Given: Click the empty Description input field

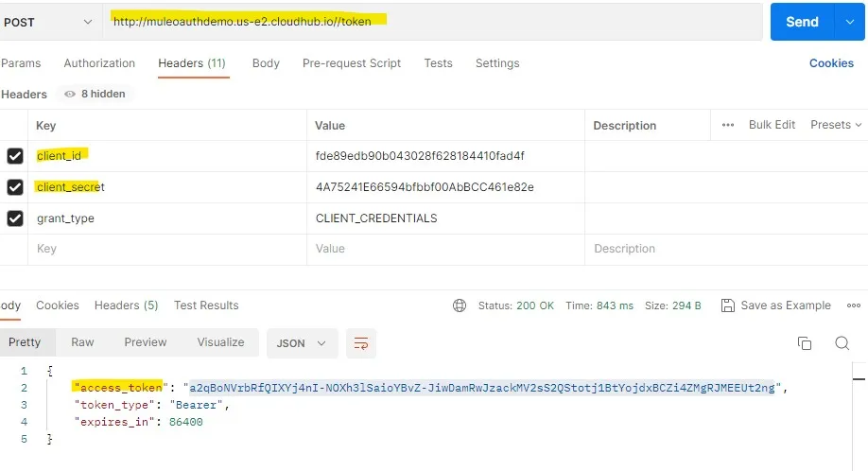Looking at the screenshot, I should (x=726, y=249).
